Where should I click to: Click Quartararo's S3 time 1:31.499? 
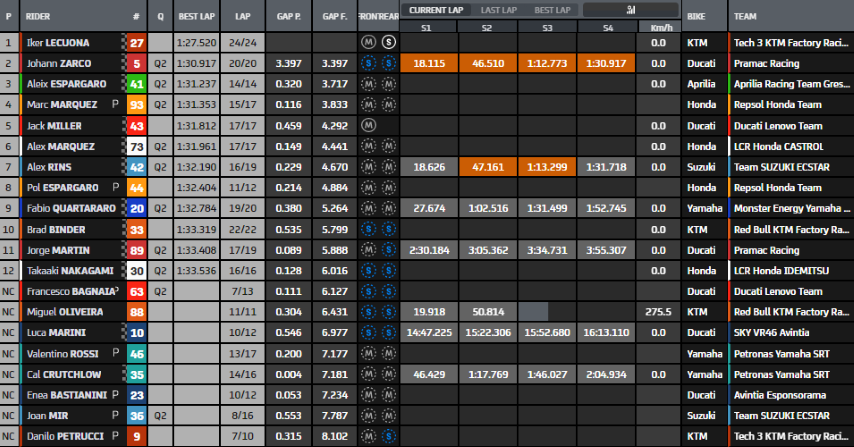click(x=547, y=209)
